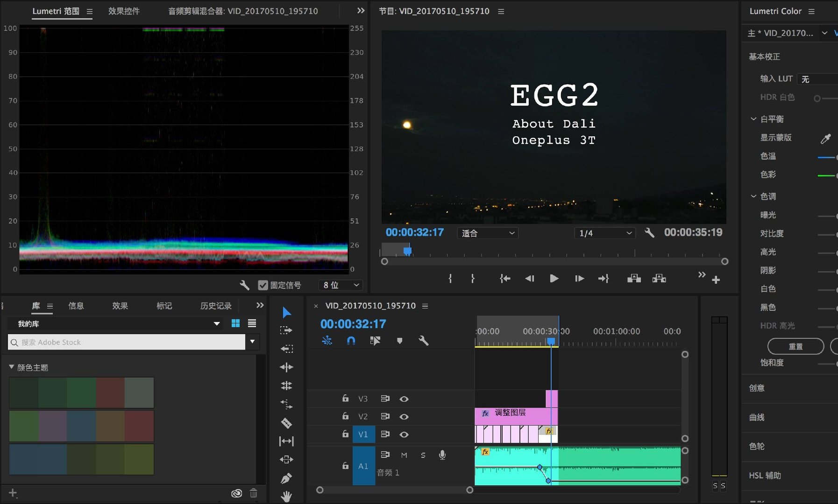Collapse the 白平衡 section
Image resolution: width=838 pixels, height=504 pixels.
tap(753, 119)
